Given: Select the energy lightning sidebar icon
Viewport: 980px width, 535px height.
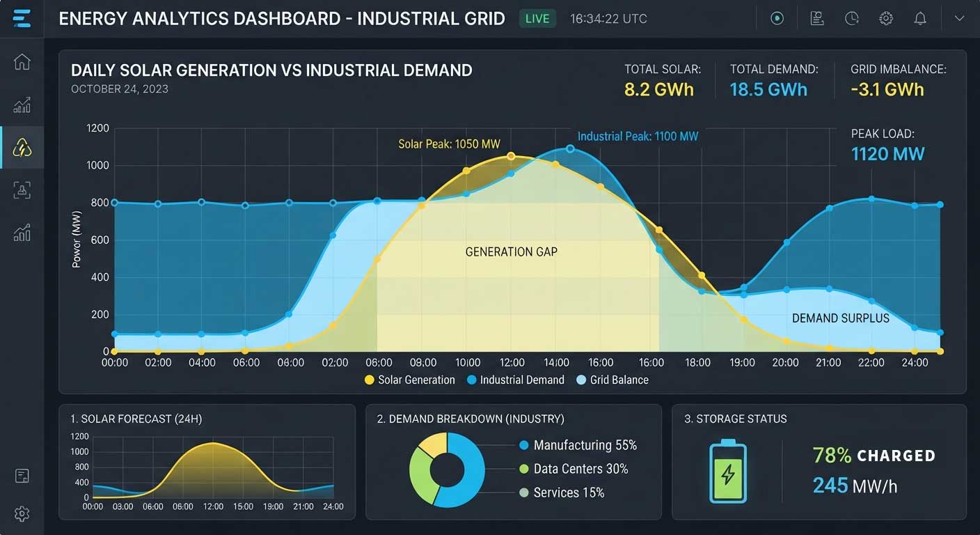Looking at the screenshot, I should [22, 148].
